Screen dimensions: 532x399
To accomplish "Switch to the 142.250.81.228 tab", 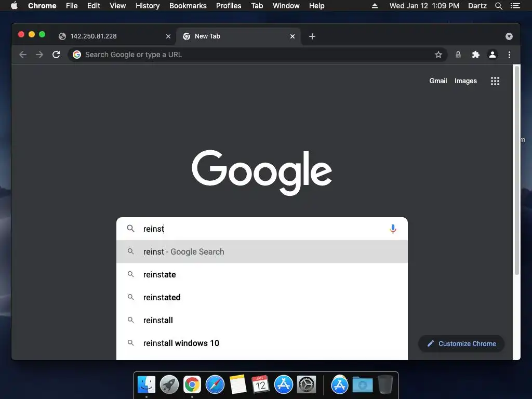I will (114, 36).
